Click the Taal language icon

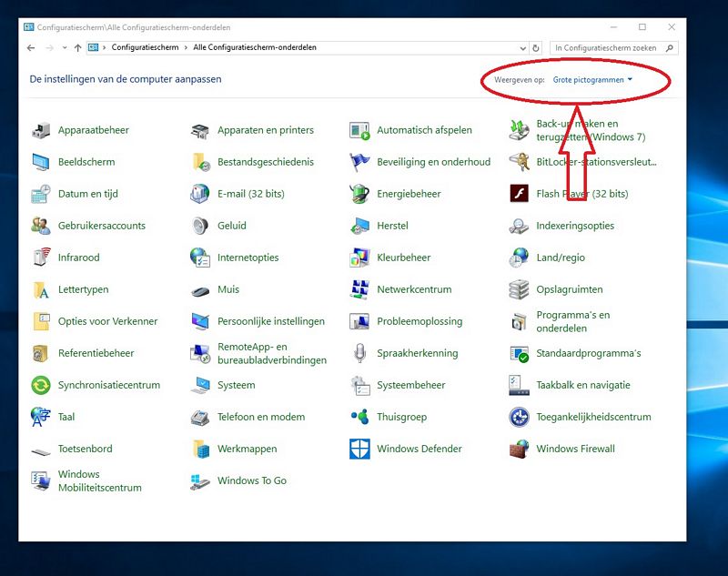(x=41, y=417)
